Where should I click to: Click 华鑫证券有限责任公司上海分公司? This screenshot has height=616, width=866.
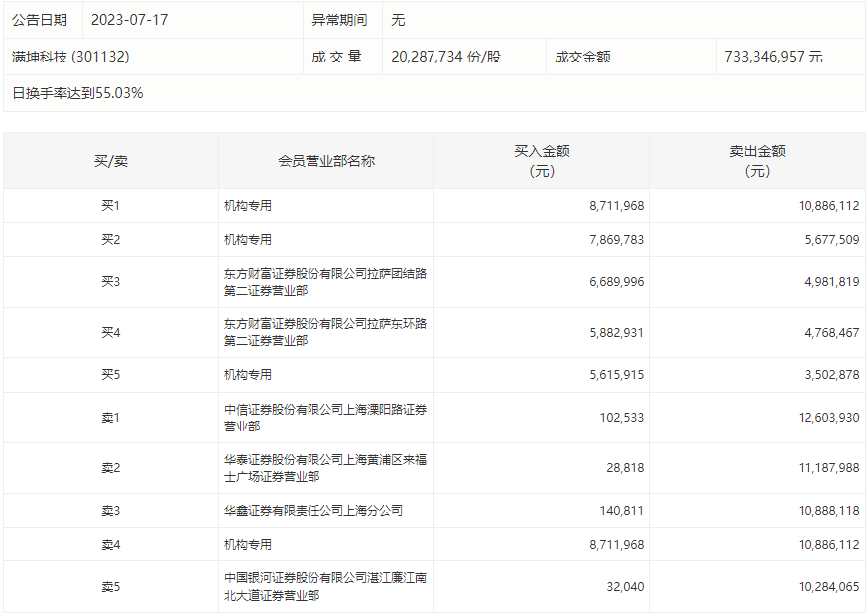(313, 511)
